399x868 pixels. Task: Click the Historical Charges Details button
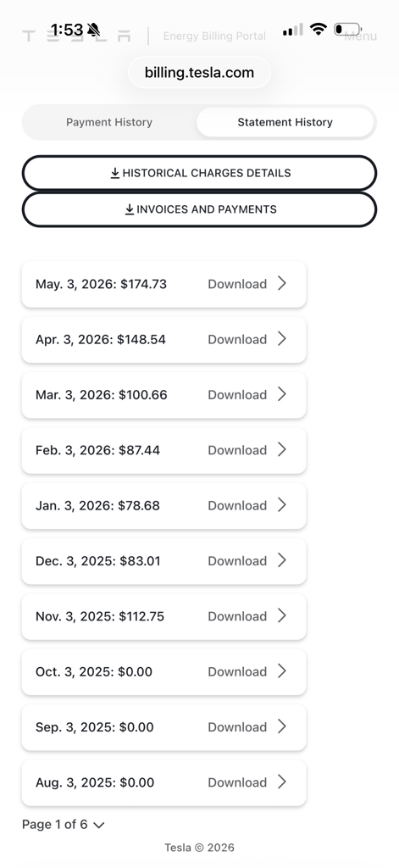pos(199,173)
